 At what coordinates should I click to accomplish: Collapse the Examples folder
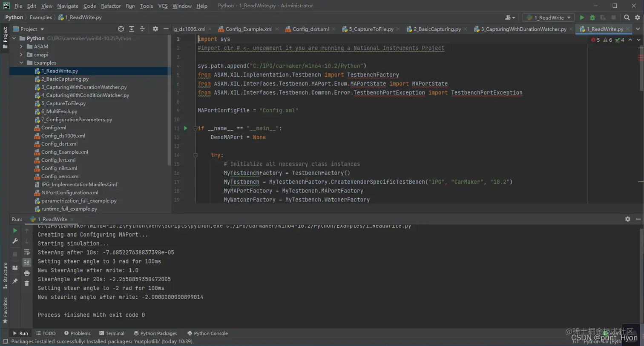[21, 63]
